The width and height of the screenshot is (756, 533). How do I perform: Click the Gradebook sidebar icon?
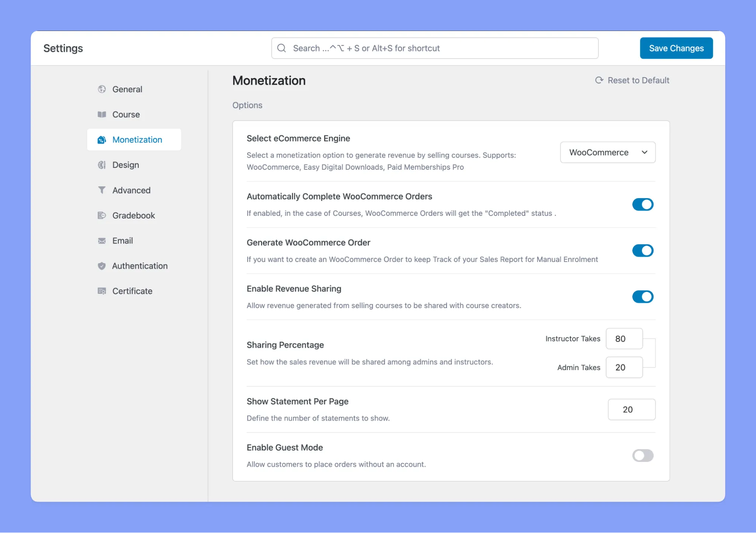[102, 215]
